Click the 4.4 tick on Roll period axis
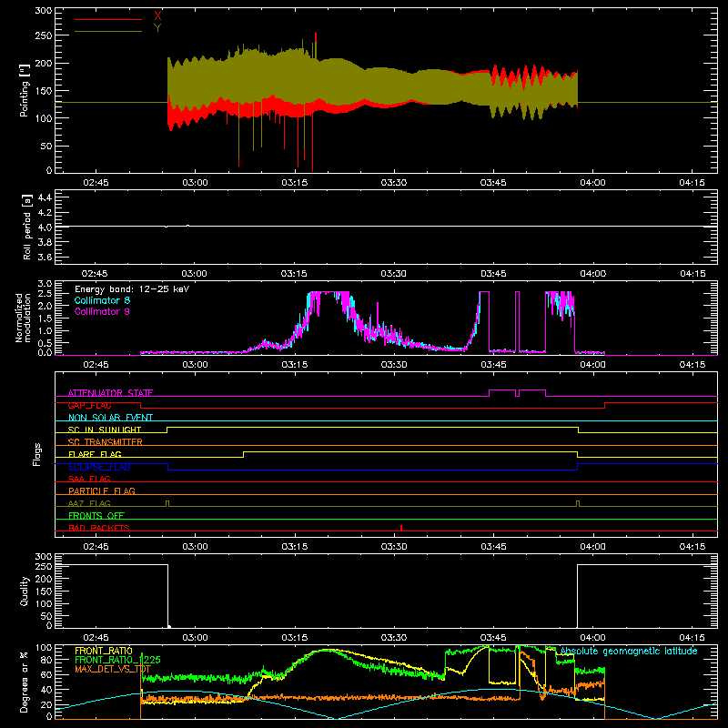 pyautogui.click(x=45, y=197)
